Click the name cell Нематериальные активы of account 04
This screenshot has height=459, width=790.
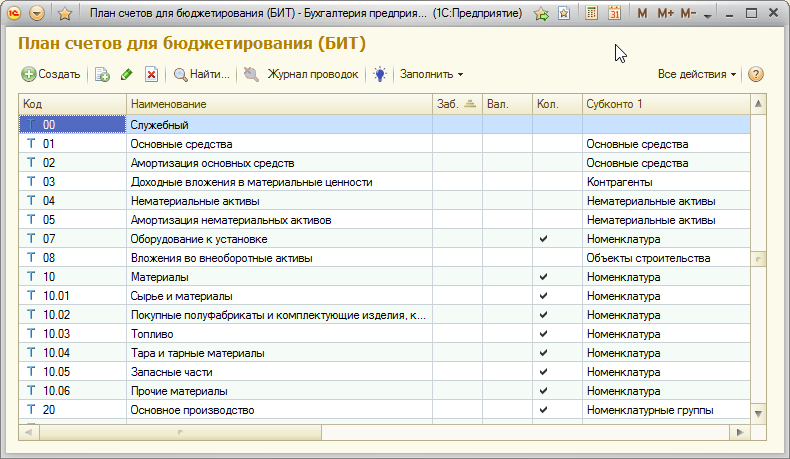click(279, 201)
